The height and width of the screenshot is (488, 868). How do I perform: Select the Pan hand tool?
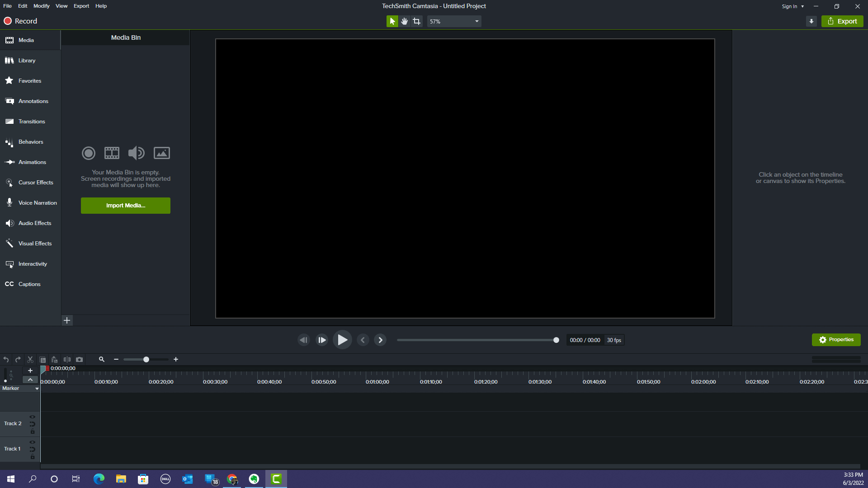pos(405,21)
